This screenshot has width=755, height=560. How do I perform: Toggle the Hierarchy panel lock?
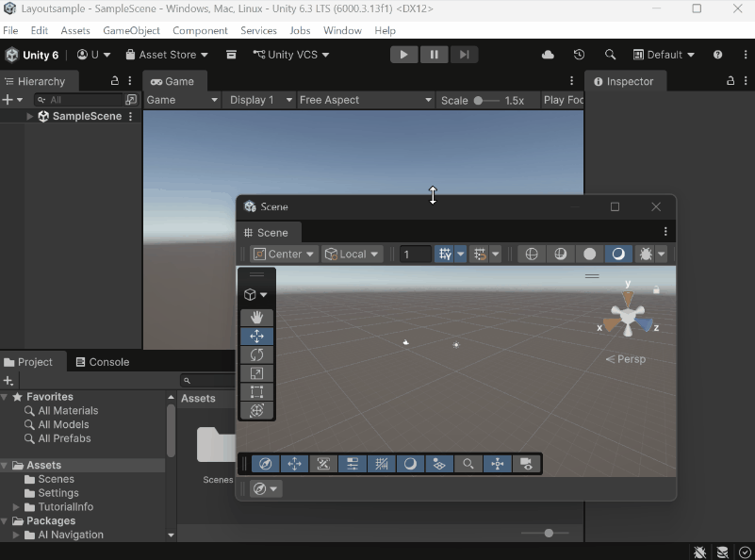[115, 81]
